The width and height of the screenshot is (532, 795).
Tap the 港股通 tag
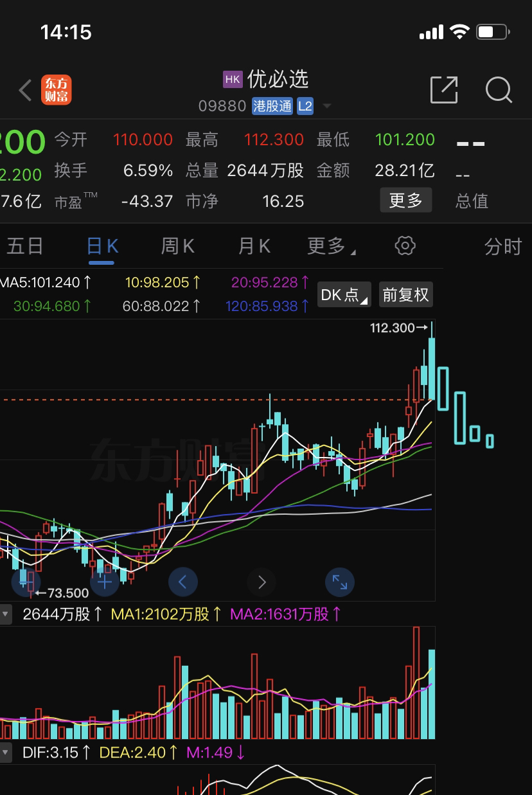tap(272, 106)
